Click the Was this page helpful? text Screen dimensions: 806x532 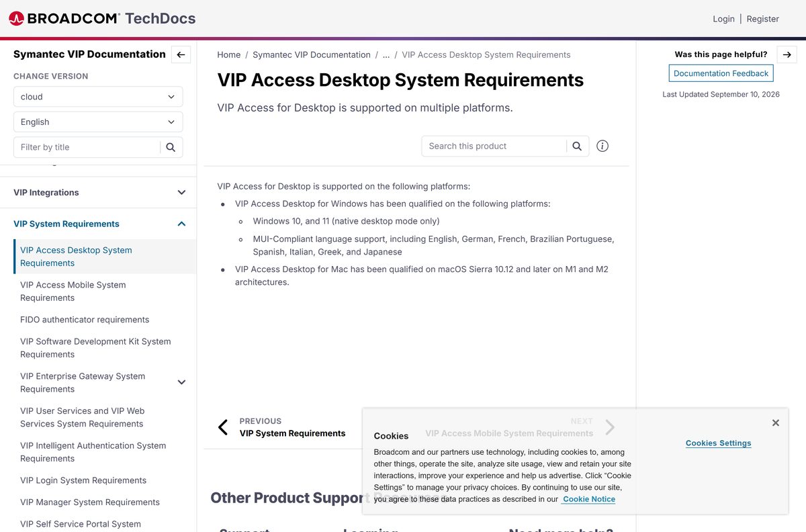click(721, 55)
